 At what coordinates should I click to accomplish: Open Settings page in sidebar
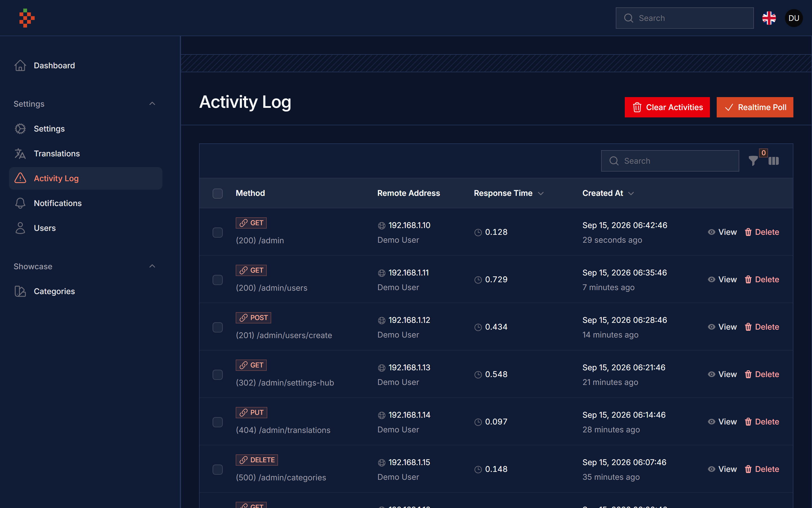click(x=85, y=129)
